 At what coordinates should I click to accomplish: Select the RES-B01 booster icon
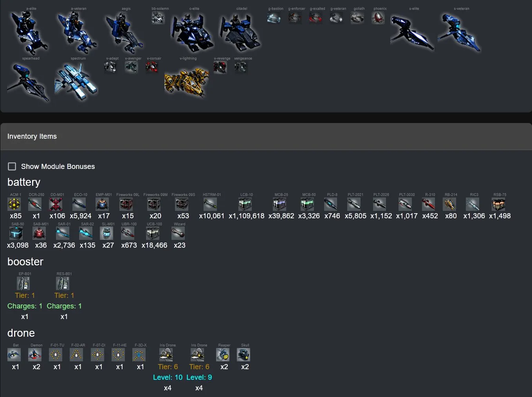click(63, 283)
